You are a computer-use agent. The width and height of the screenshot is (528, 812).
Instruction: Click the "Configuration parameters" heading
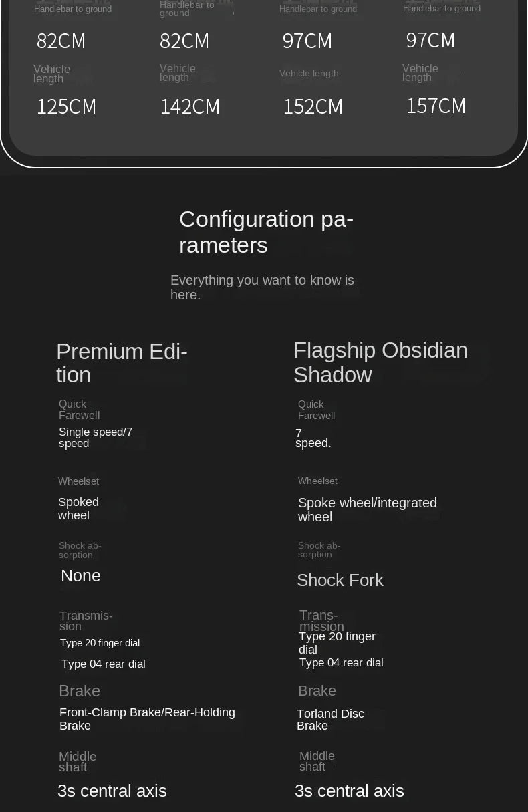pyautogui.click(x=266, y=231)
